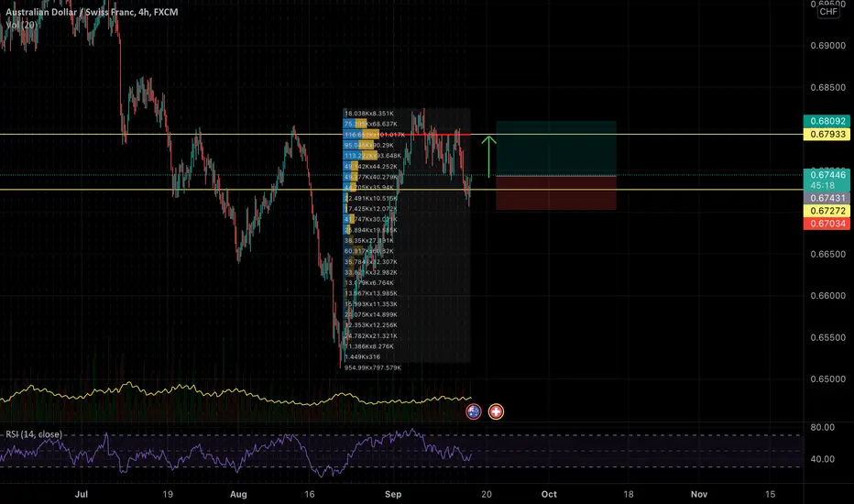Image resolution: width=854 pixels, height=504 pixels.
Task: Select the Vol (20) indicator label
Action: (22, 25)
